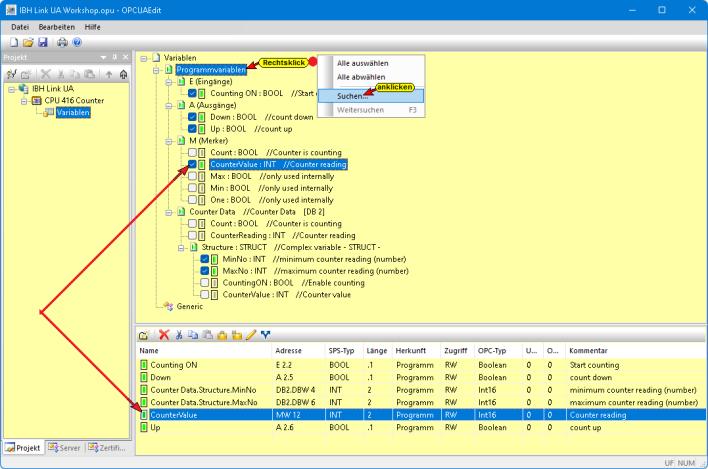708x469 pixels.
Task: Uncheck the MaxNo : INT checkbox
Action: (x=205, y=271)
